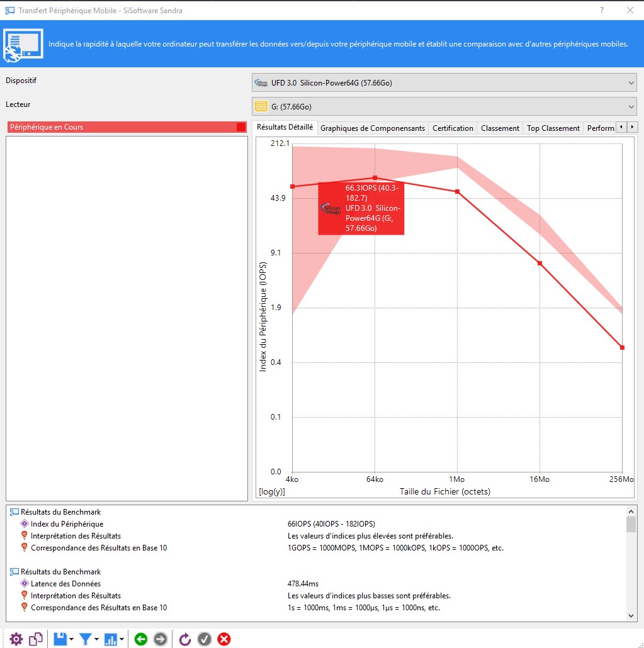This screenshot has height=648, width=644.
Task: Click the gray forward arrow icon
Action: pyautogui.click(x=161, y=639)
